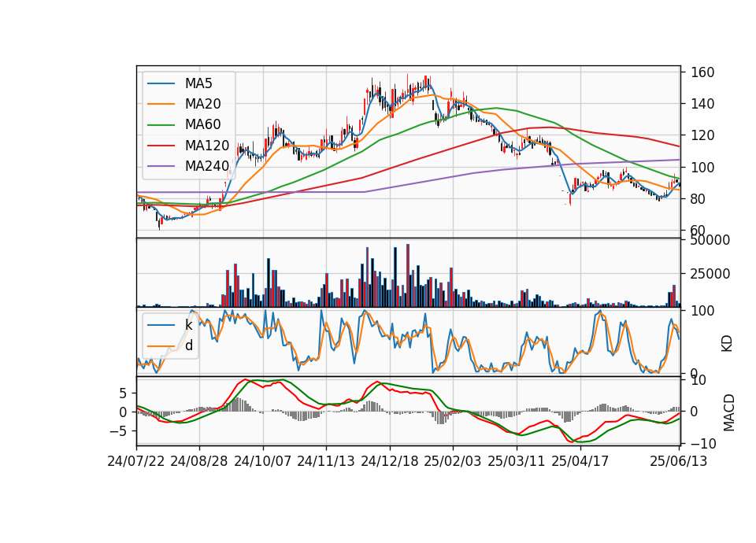756x543 pixels.
Task: Click the 24/10/07 date label
Action: 263,461
